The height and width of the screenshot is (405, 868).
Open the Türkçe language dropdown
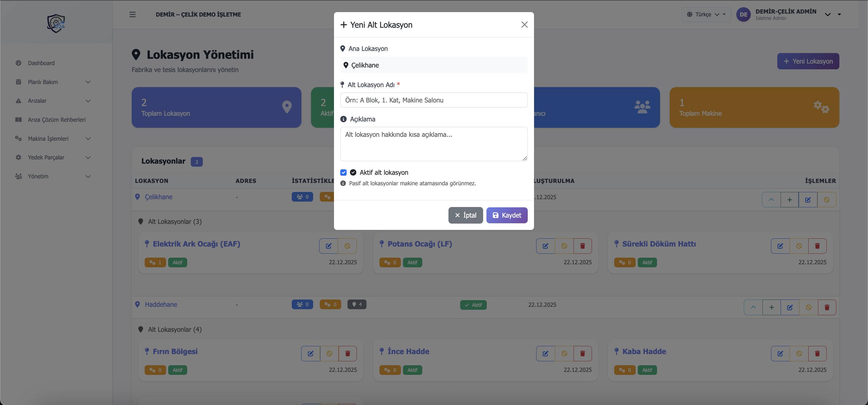click(706, 14)
